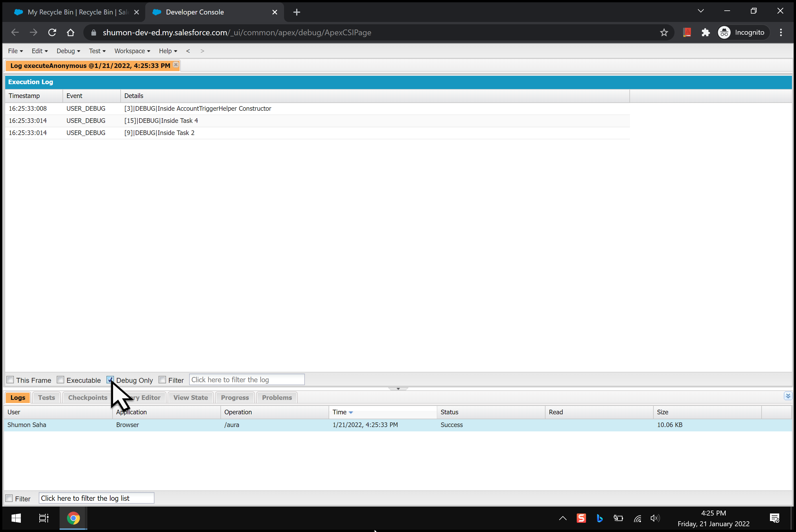Open a new browser tab
The image size is (796, 532).
296,12
